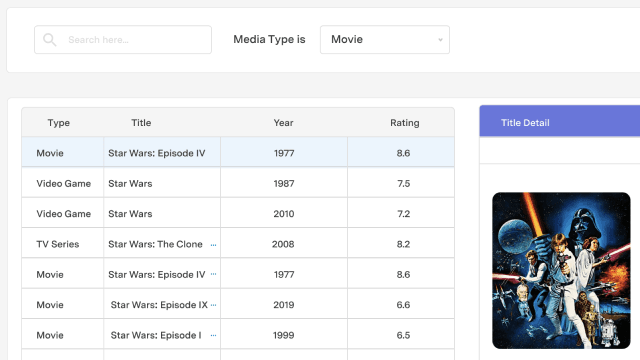Click the 6.5 rating cell

coord(401,334)
